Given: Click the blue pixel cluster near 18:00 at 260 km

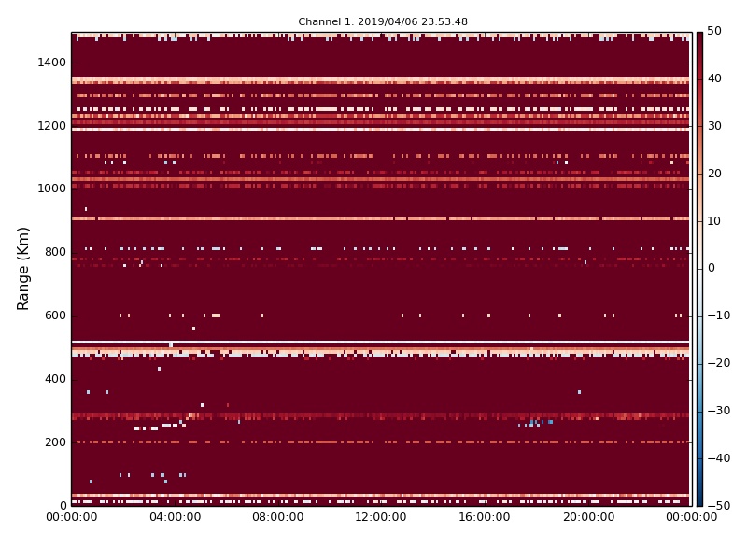Looking at the screenshot, I should pyautogui.click(x=536, y=423).
